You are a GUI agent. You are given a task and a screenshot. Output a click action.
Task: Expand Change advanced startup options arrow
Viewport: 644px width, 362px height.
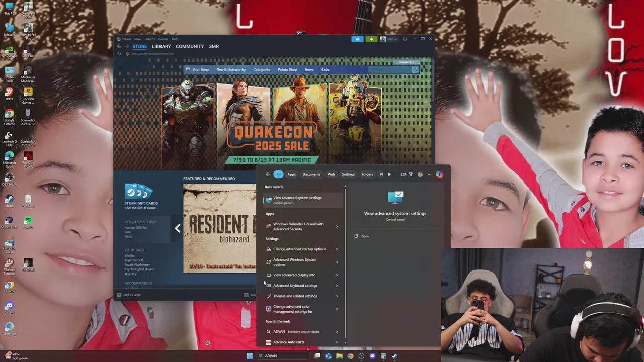click(x=337, y=249)
